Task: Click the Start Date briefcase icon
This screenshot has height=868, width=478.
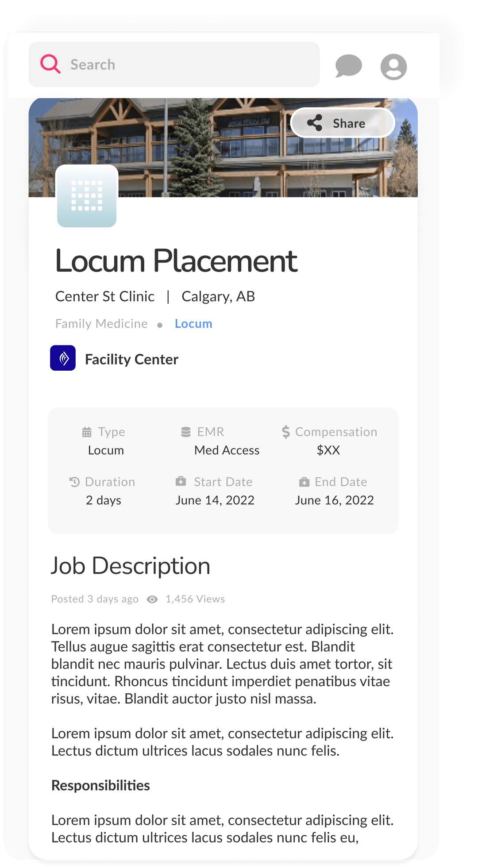Action: pos(181,481)
